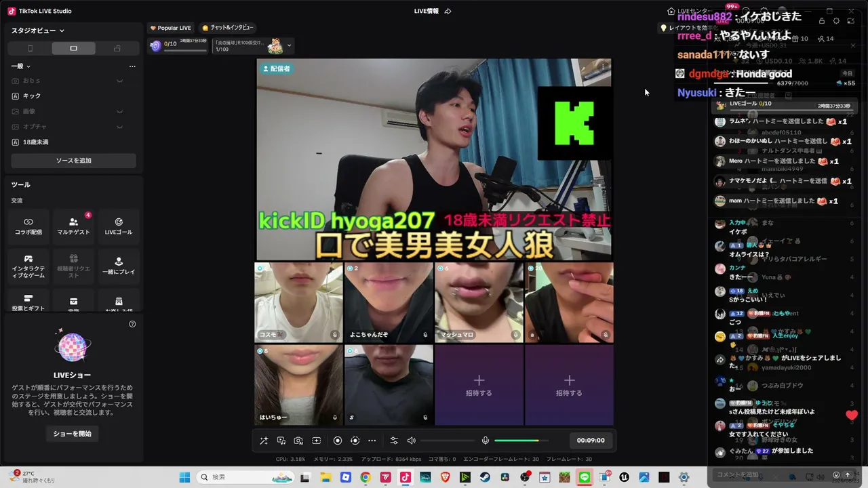868x488 pixels.
Task: Switch to portrait phone layout
Action: (30, 48)
